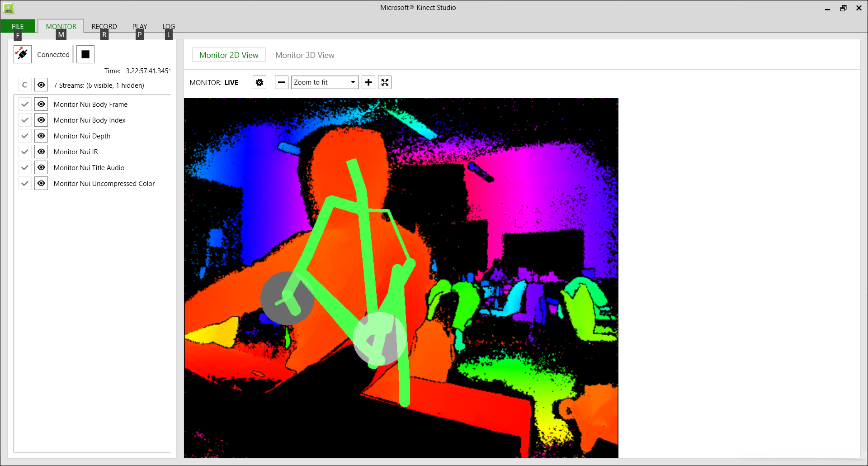This screenshot has height=466, width=868.
Task: Uncheck the Monitor Nui Title Audio checkmark
Action: click(25, 167)
